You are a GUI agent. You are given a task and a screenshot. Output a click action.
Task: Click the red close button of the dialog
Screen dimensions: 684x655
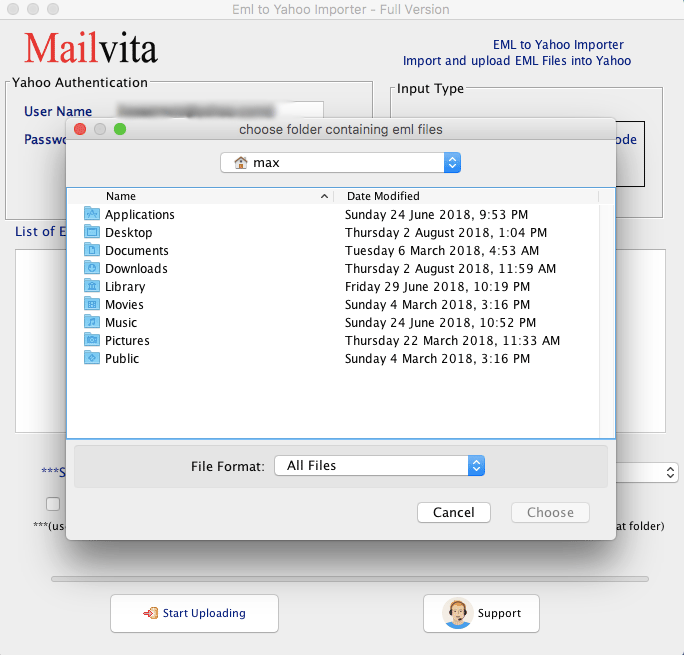click(80, 129)
